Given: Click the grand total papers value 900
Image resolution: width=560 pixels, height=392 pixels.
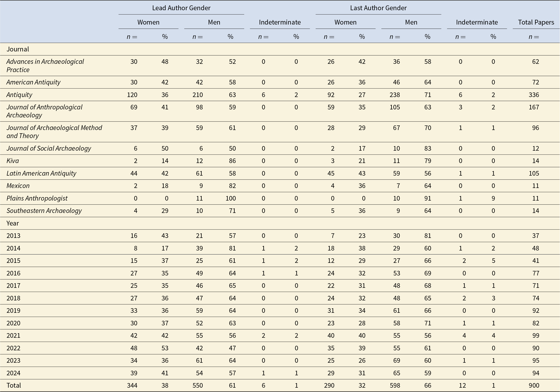Looking at the screenshot, I should [534, 385].
